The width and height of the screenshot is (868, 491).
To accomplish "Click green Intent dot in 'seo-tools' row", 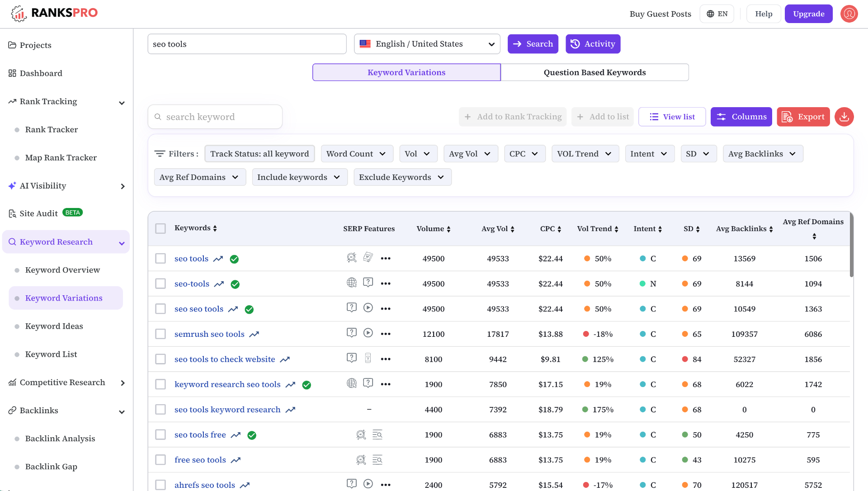I will pyautogui.click(x=642, y=283).
